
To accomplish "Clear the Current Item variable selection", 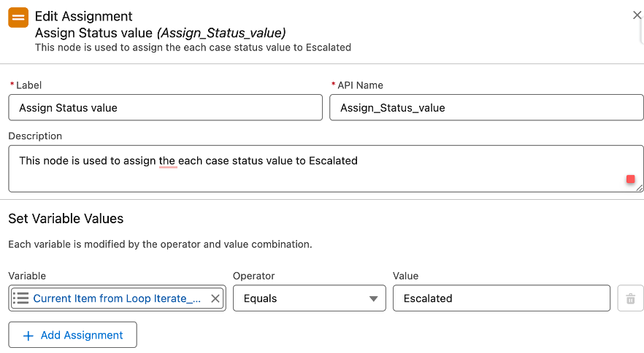I will click(215, 298).
